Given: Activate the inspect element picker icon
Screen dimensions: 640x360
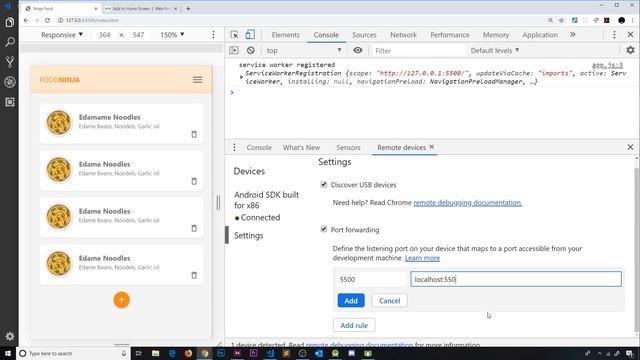Looking at the screenshot, I should [234, 35].
